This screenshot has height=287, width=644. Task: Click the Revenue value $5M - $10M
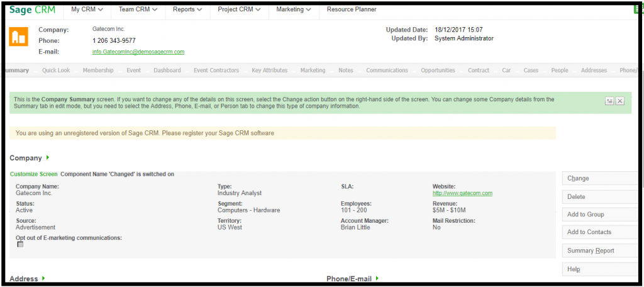(449, 210)
